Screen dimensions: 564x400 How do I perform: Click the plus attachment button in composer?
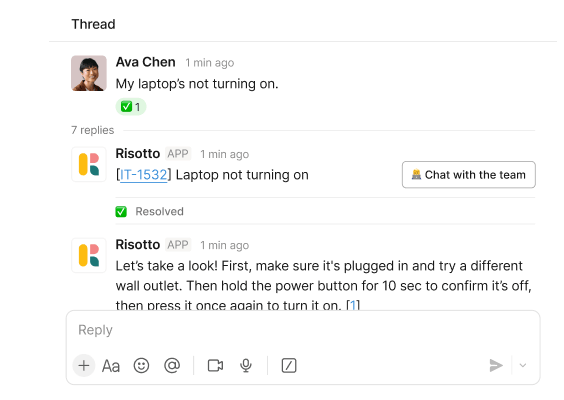point(84,365)
